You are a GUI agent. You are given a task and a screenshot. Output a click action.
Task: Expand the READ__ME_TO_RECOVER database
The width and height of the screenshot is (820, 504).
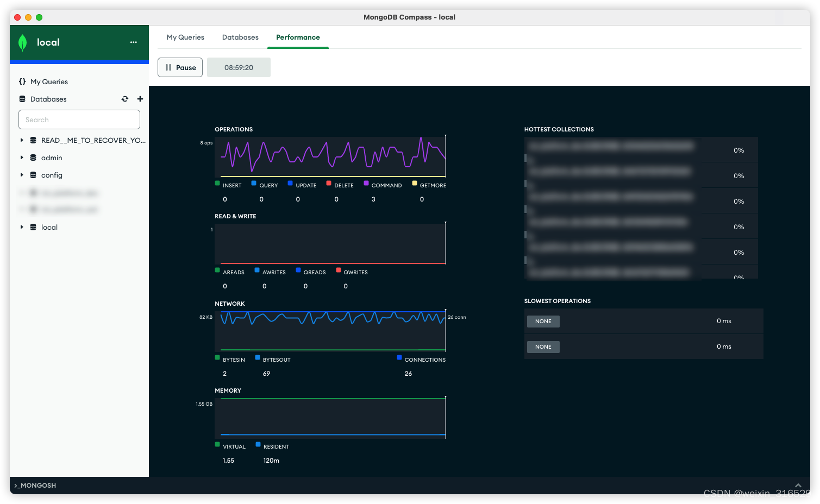[22, 140]
